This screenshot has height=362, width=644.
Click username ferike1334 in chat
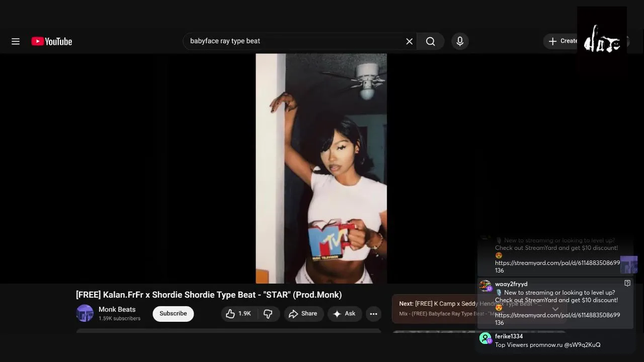[509, 336]
